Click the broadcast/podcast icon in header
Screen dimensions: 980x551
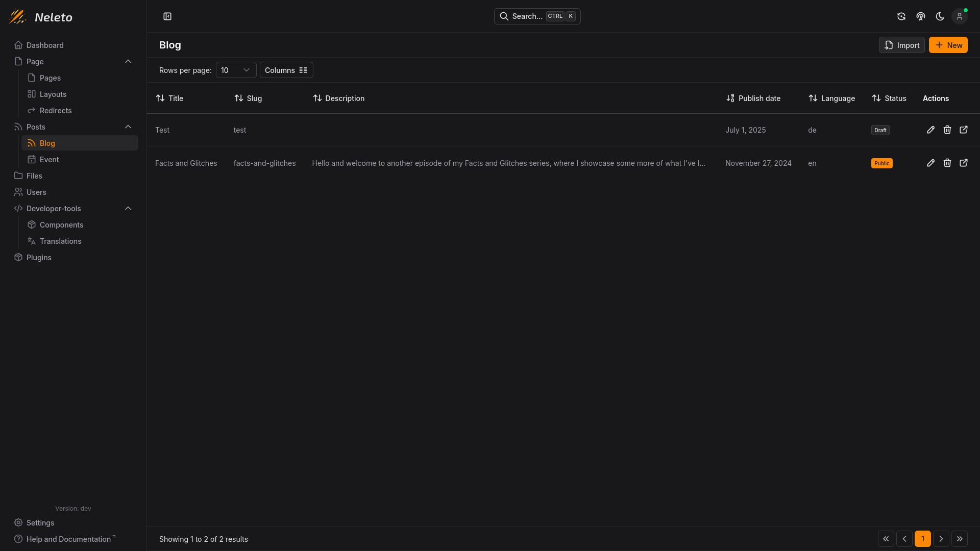(921, 16)
